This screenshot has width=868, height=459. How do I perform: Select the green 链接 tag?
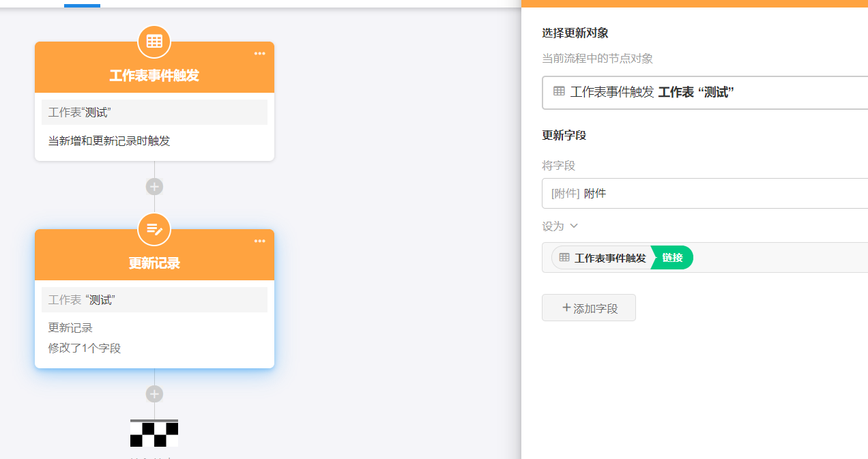[x=672, y=258]
